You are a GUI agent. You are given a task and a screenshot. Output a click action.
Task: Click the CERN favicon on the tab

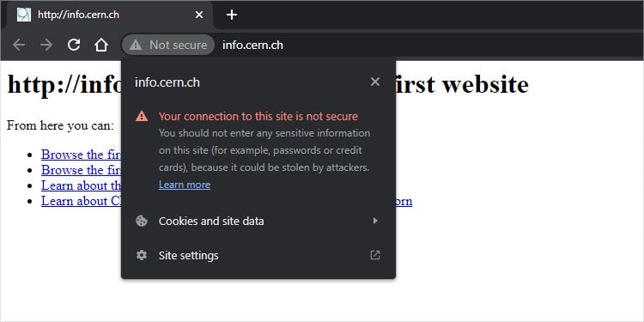click(x=24, y=15)
